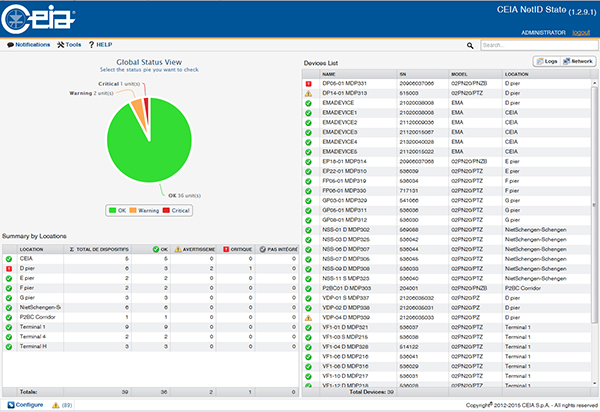The image size is (600, 412).
Task: Toggle the Warning legend swatch
Action: (133, 210)
